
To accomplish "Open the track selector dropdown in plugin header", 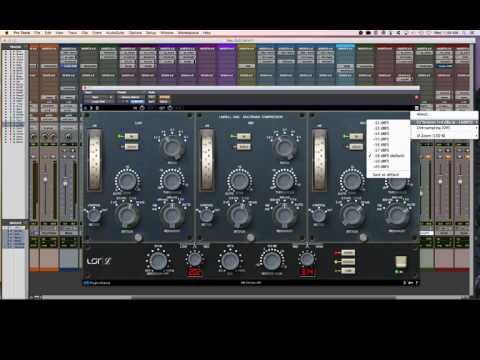I will pos(99,97).
